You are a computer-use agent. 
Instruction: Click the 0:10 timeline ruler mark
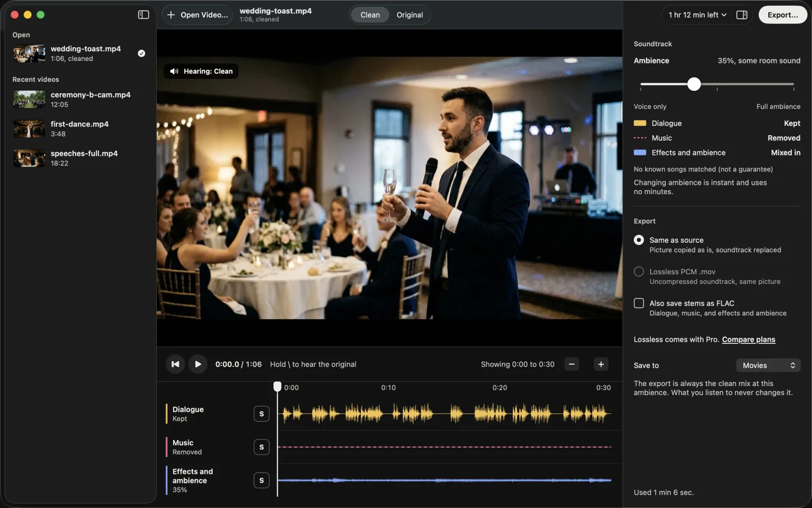[388, 388]
